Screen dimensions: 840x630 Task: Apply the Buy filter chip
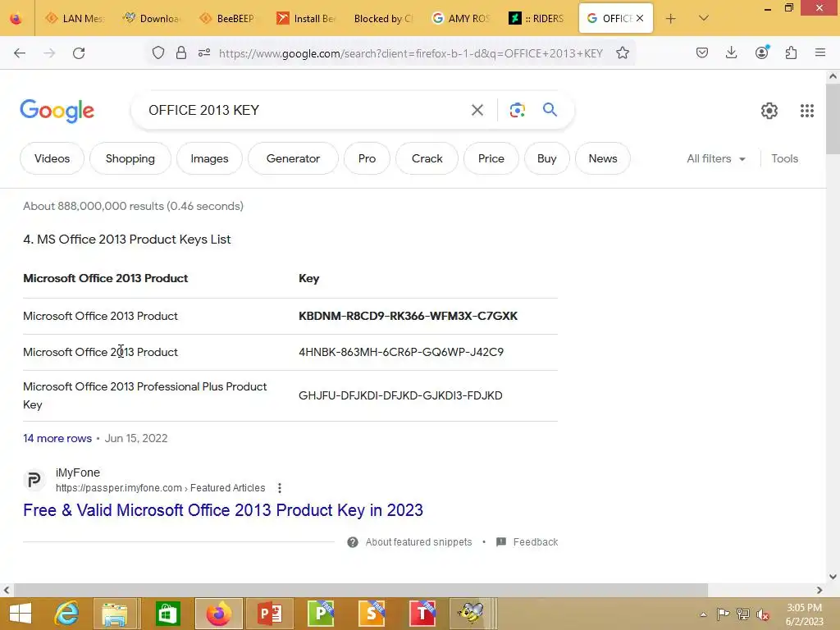[547, 158]
